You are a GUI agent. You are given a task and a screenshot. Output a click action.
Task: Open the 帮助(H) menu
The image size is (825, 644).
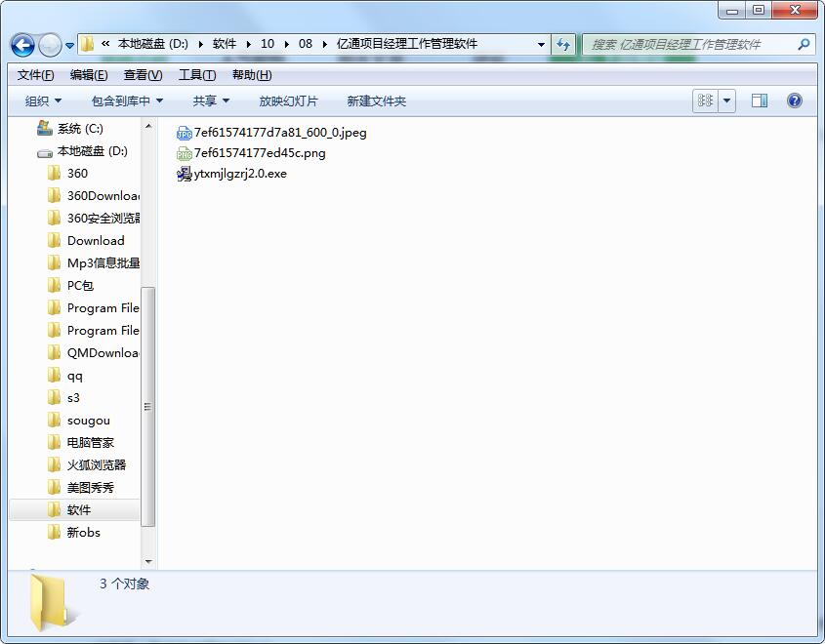click(x=252, y=75)
